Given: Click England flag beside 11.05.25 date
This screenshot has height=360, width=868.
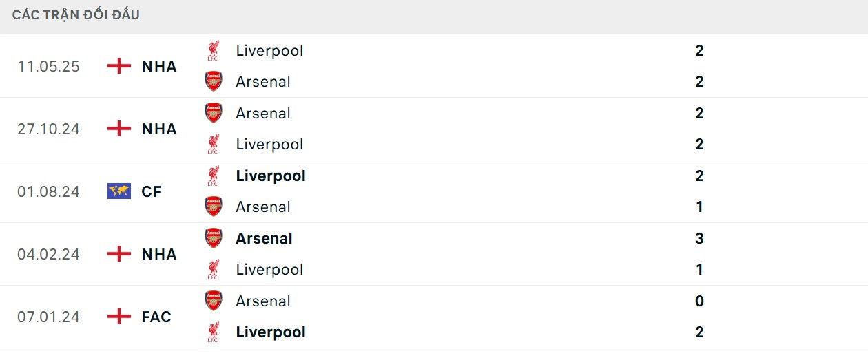Looking at the screenshot, I should click(119, 66).
